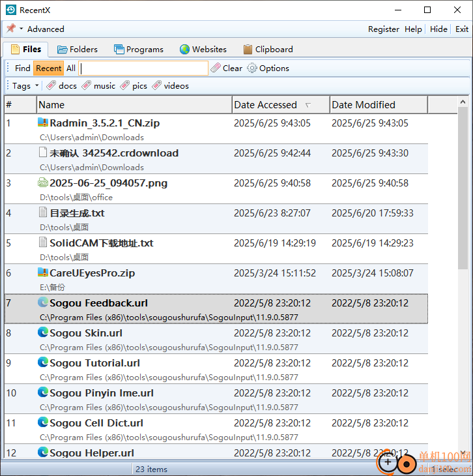The image size is (473, 476).
Task: Select the Sogou Helper.url entry
Action: tap(216, 451)
